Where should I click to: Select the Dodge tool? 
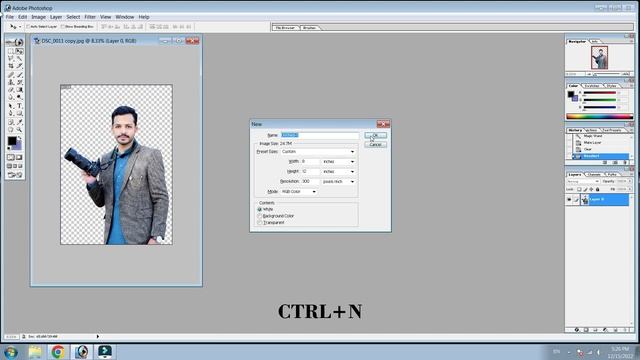pos(19,97)
